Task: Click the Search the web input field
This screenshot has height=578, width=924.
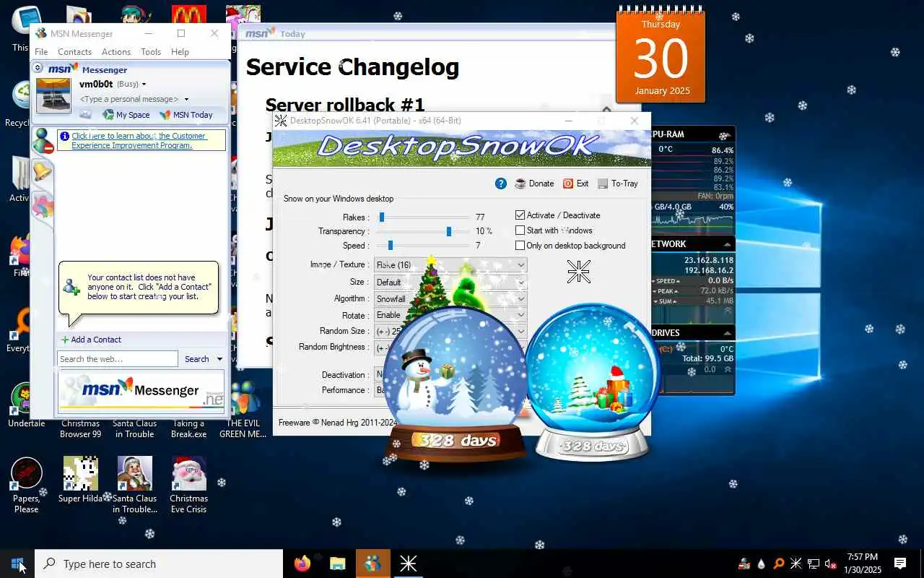Action: pyautogui.click(x=117, y=359)
